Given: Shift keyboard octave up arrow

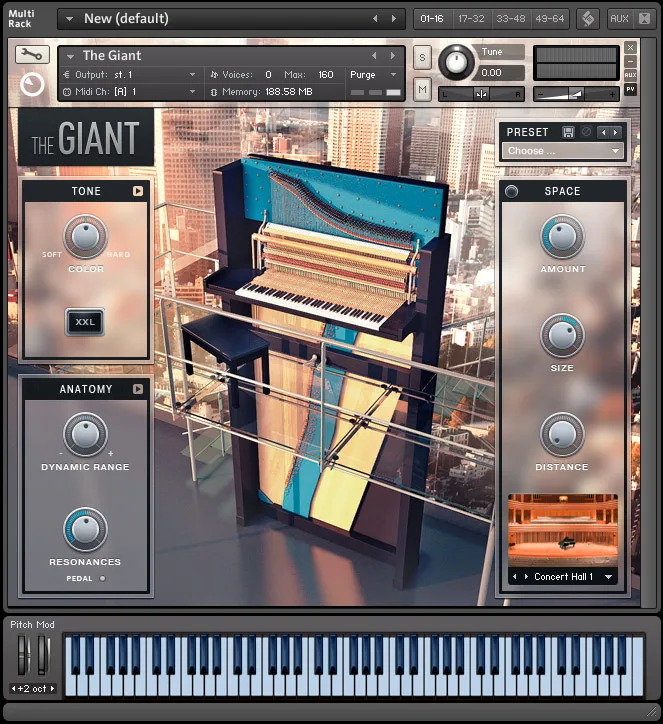Looking at the screenshot, I should 52,688.
